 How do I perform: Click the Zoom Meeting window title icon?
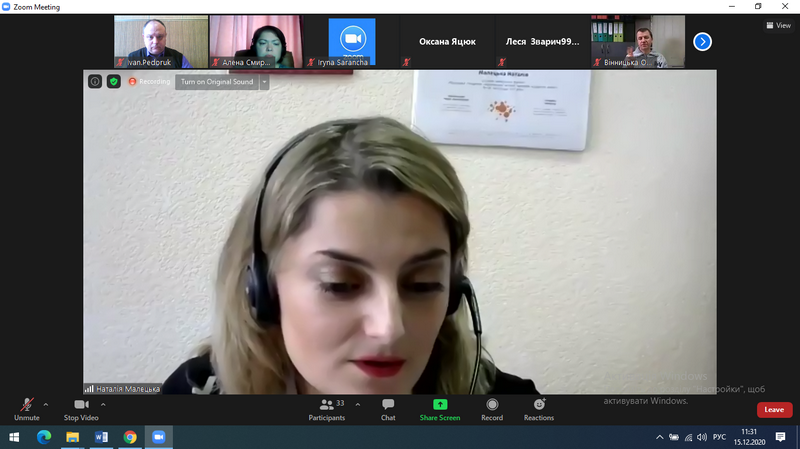pos(6,7)
